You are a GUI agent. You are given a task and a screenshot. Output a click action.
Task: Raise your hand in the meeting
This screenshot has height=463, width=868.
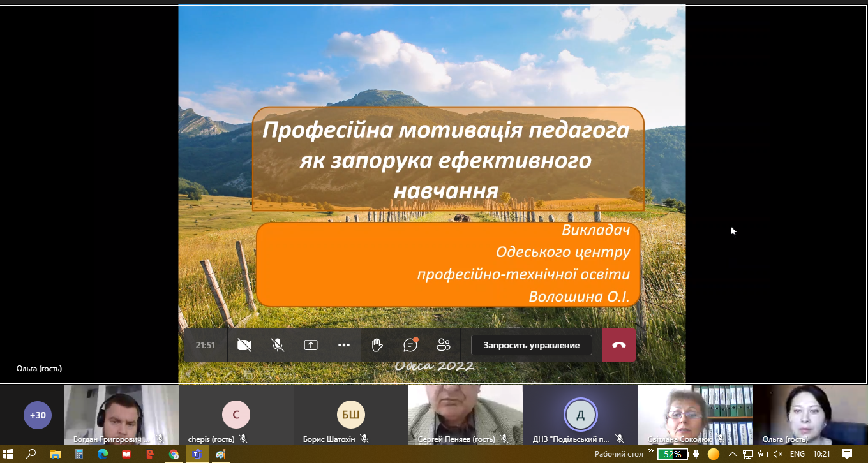coord(377,345)
